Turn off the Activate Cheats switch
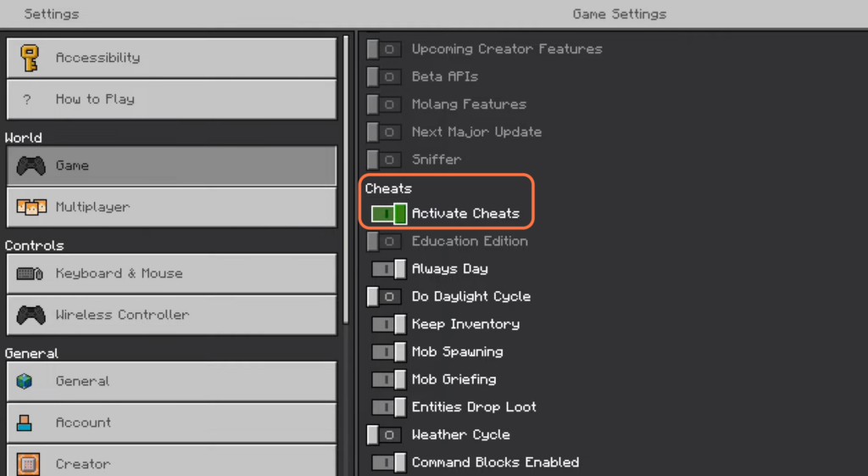Viewport: 868px width, 476px height. point(389,213)
